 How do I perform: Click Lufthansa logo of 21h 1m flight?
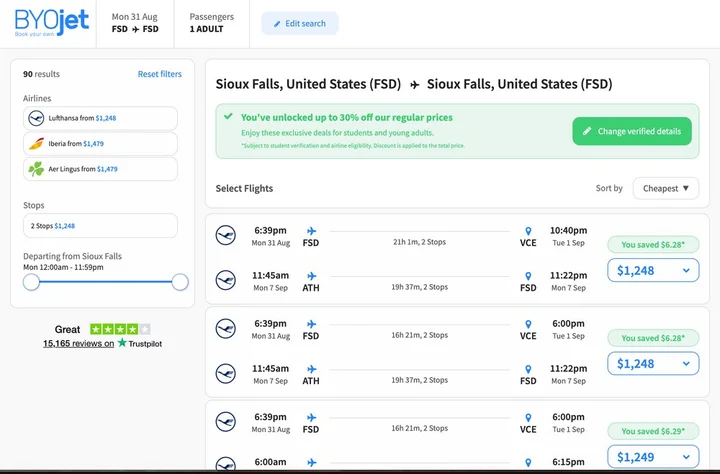[x=226, y=235]
